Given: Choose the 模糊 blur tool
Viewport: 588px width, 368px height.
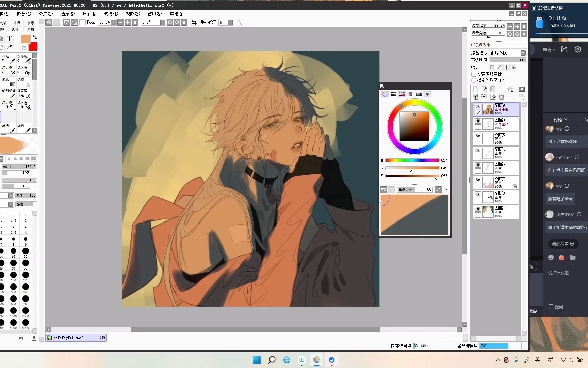Looking at the screenshot, I should click(x=24, y=82).
